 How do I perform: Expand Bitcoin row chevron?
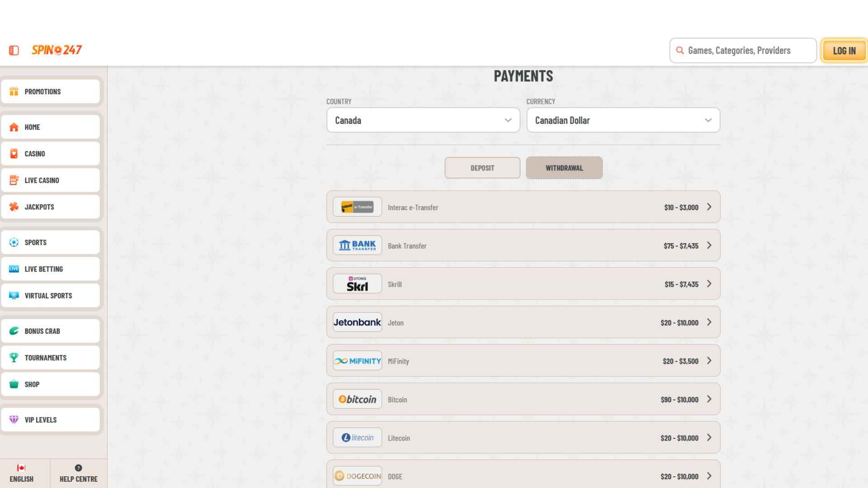[x=709, y=399]
